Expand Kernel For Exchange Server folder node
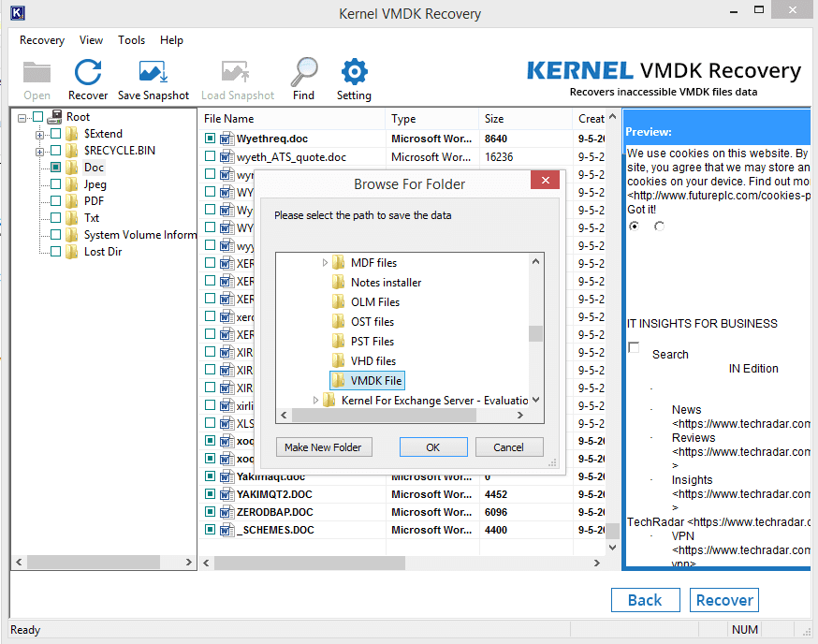This screenshot has width=818, height=644. (x=315, y=401)
